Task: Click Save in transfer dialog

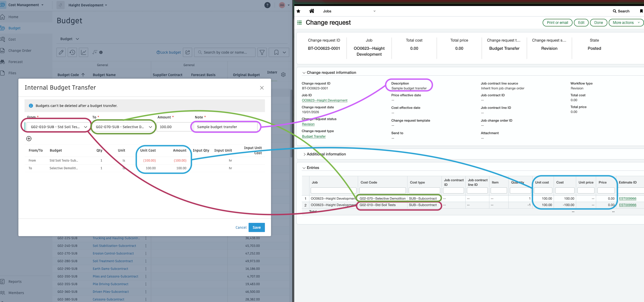Action: 257,227
